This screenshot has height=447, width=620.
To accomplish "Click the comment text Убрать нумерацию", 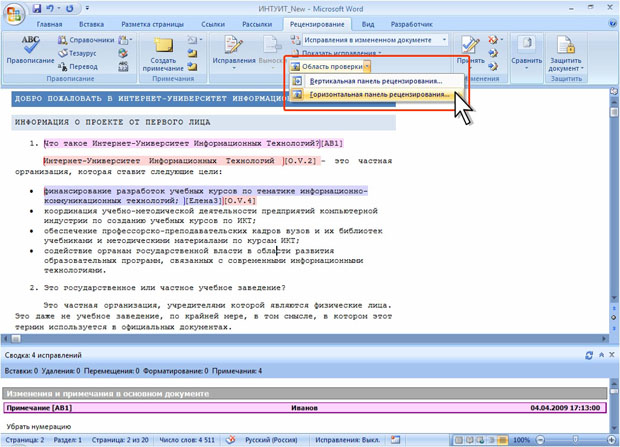I will (39, 426).
